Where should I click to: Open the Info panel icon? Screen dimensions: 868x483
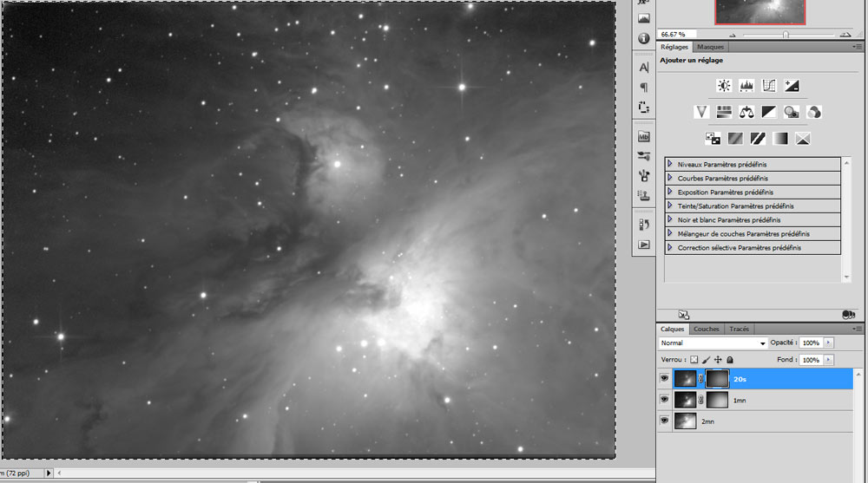644,38
